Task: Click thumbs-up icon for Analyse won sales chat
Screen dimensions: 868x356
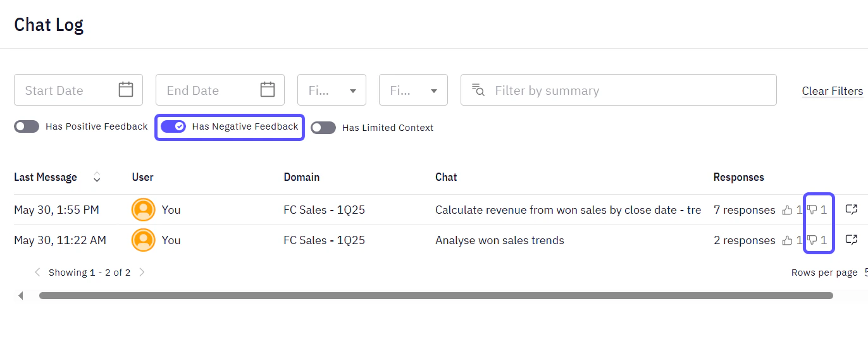Action: click(x=787, y=240)
